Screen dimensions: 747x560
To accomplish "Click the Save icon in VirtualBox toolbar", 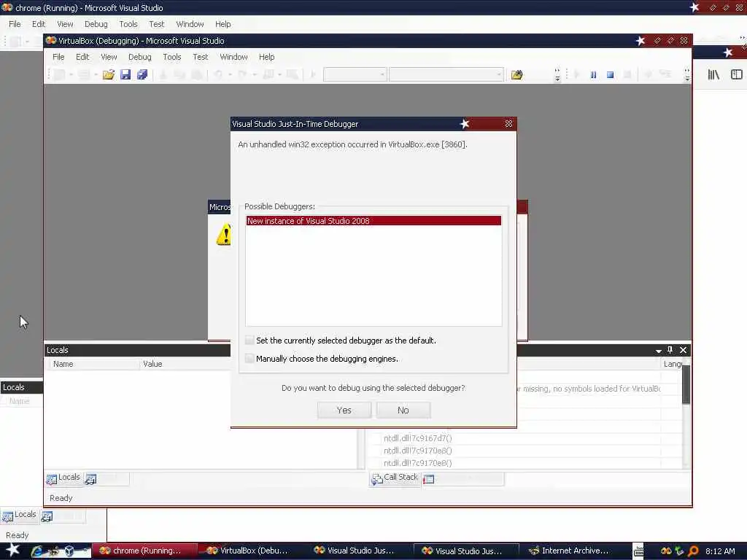I will (x=125, y=74).
